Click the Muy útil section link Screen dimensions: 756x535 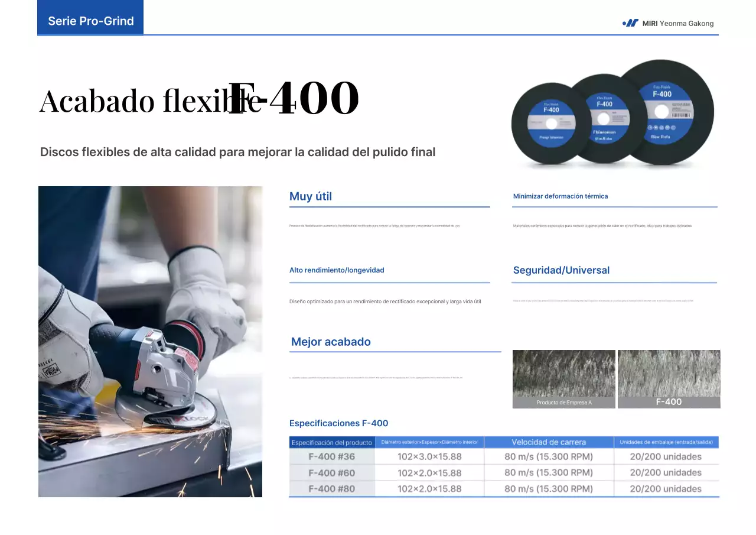click(310, 196)
